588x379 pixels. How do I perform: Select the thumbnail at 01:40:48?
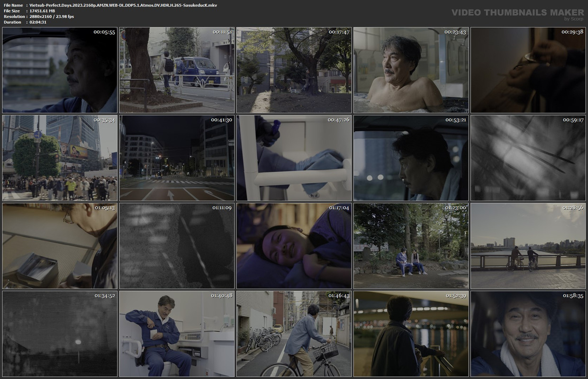(177, 334)
